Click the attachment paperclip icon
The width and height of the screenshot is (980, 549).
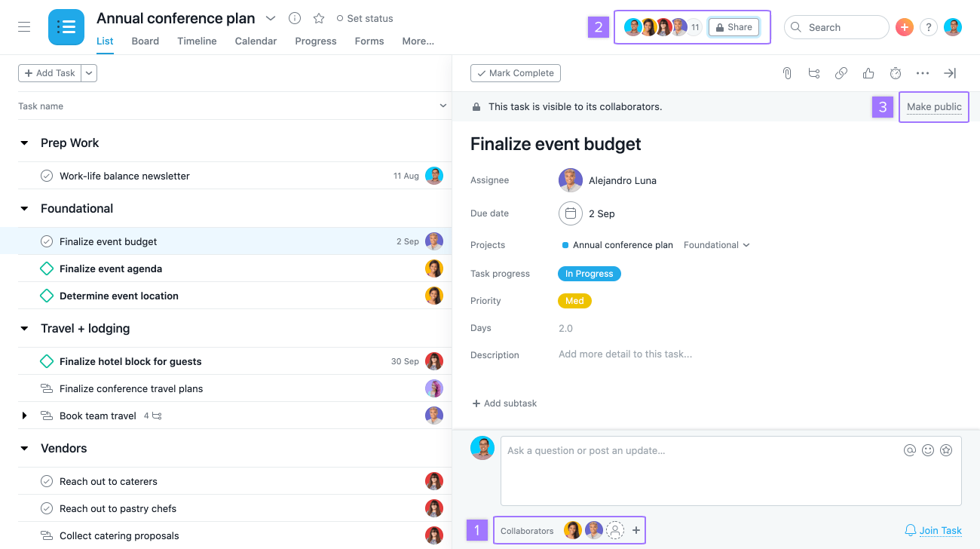coord(787,73)
